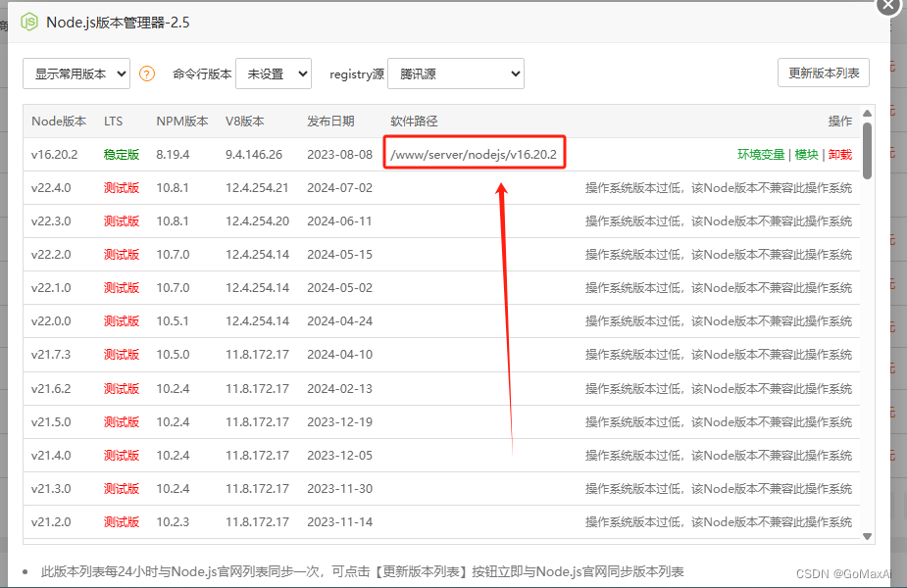
Task: Select the v22.2.0 version cell
Action: pyautogui.click(x=51, y=255)
